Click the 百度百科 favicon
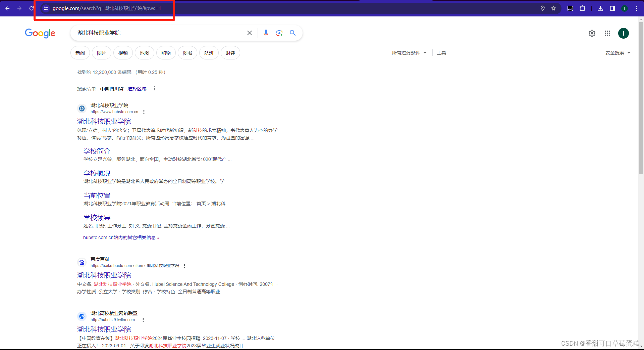Screen dimensions: 644x350 (x=82, y=262)
